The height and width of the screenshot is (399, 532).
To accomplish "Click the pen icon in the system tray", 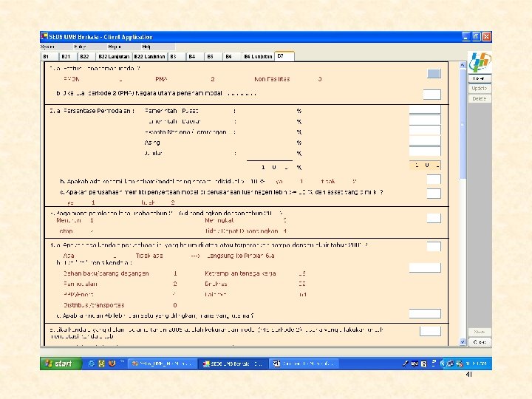I will [x=405, y=364].
